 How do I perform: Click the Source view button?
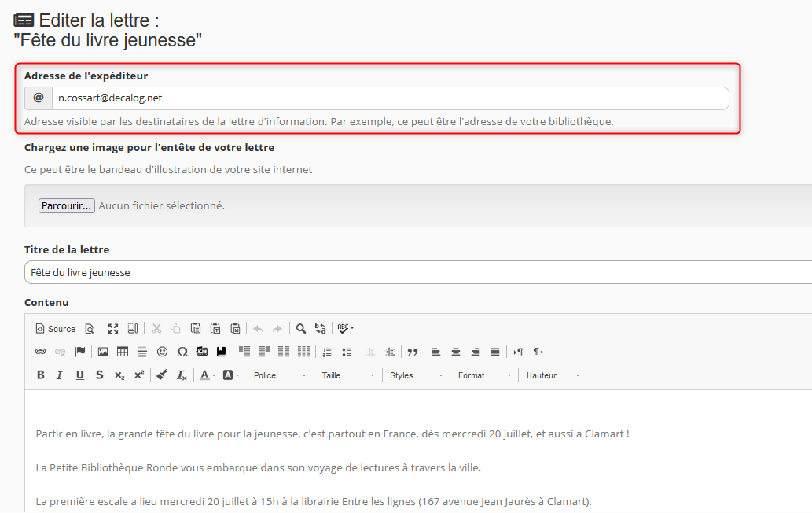pos(55,329)
